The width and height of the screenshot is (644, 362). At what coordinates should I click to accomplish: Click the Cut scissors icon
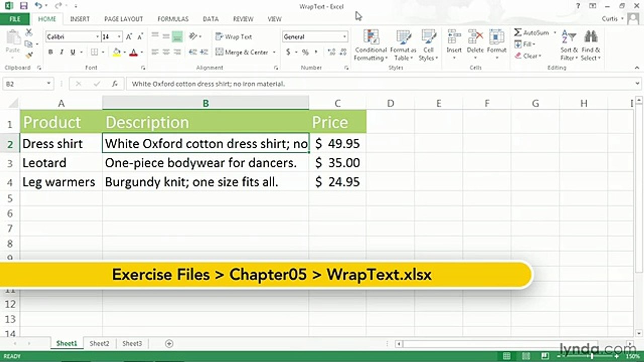(x=29, y=33)
